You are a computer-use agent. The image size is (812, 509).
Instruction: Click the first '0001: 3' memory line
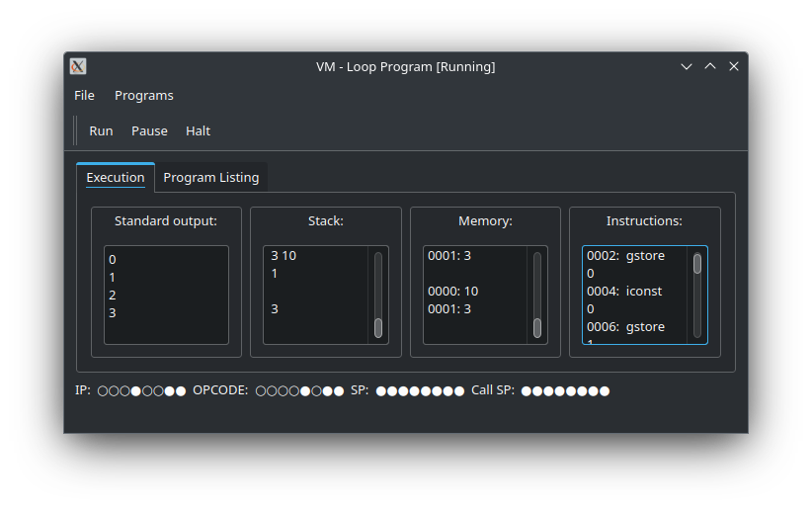[449, 256]
